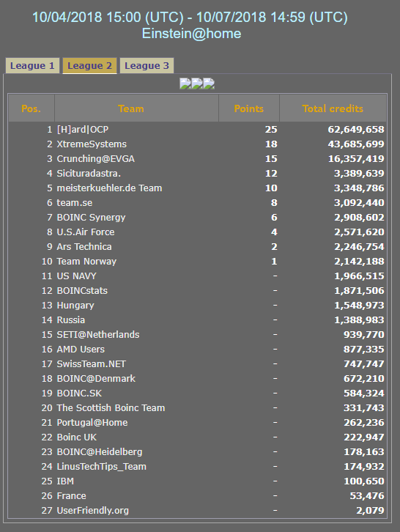Screen dimensions: 400x532
Task: Click the Pos. column header
Action: [32, 108]
